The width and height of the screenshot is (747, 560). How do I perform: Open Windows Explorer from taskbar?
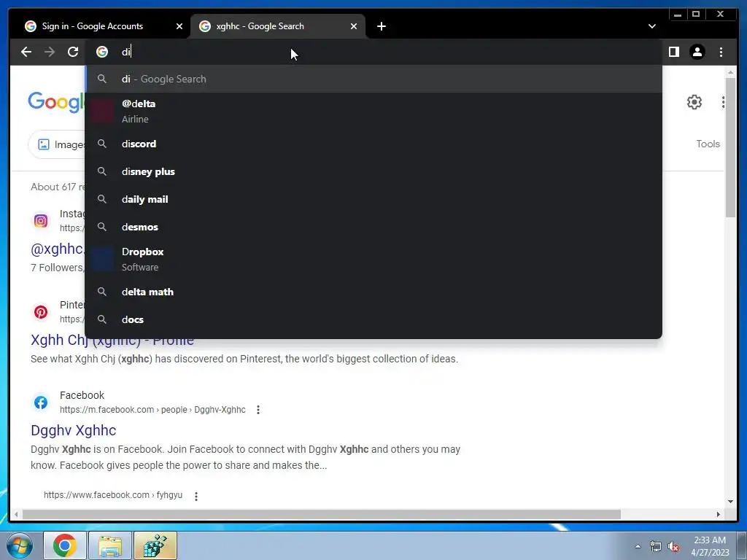pyautogui.click(x=110, y=545)
